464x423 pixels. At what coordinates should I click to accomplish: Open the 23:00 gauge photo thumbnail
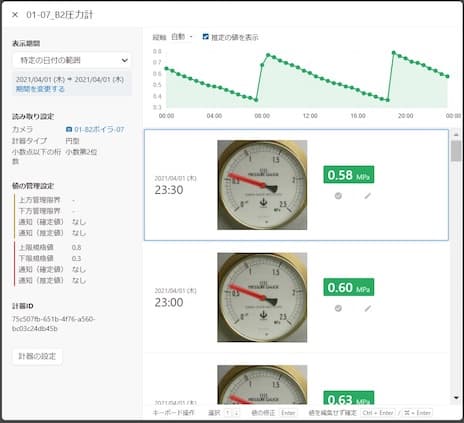click(x=262, y=297)
